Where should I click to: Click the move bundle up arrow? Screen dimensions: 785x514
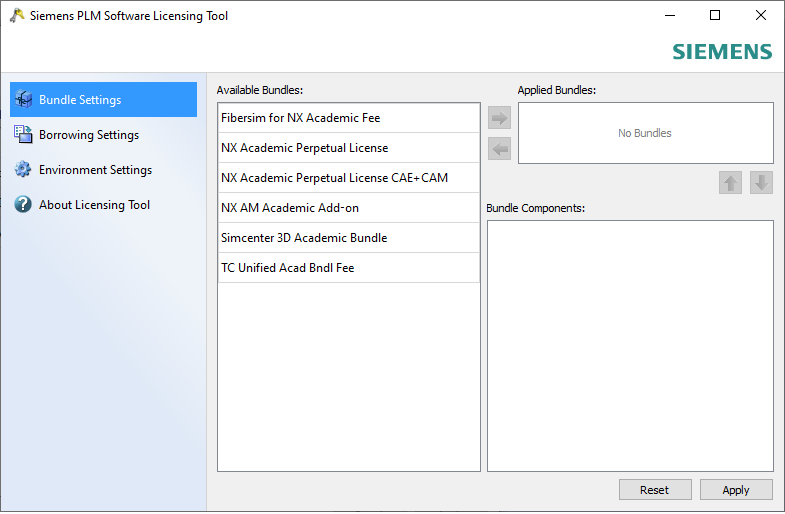tap(730, 183)
